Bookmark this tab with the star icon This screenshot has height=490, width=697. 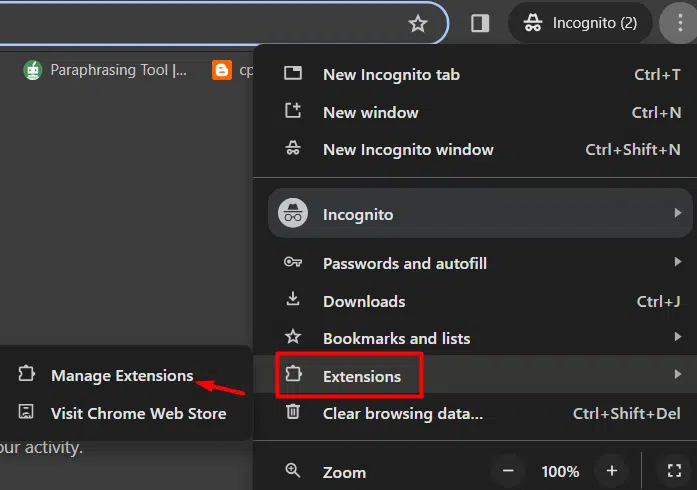point(417,23)
